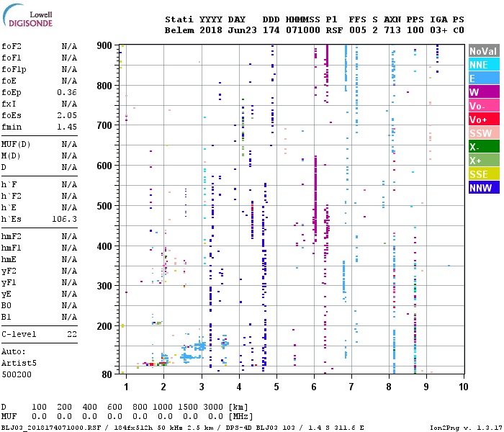Click the FFS value 005
The width and height of the screenshot is (504, 432).
coord(357,30)
